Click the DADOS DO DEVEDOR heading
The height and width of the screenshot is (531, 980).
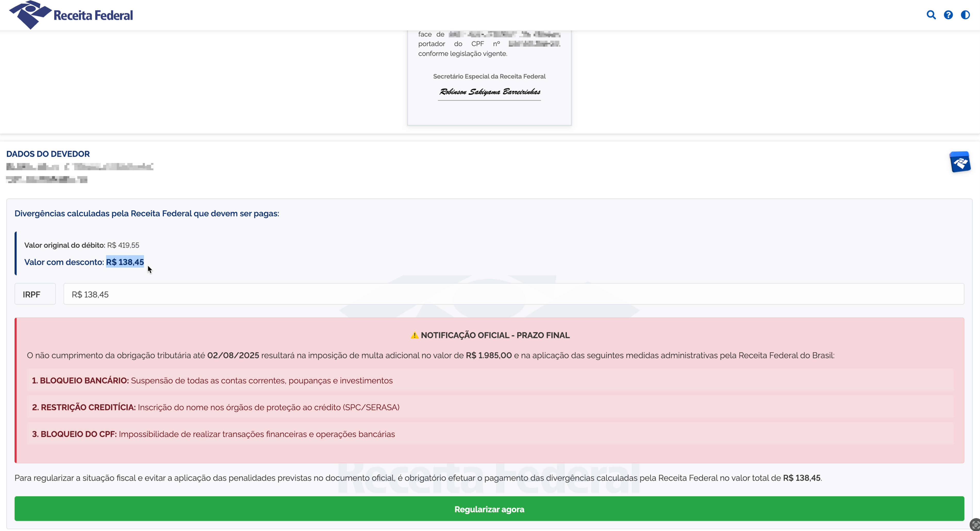click(x=48, y=154)
